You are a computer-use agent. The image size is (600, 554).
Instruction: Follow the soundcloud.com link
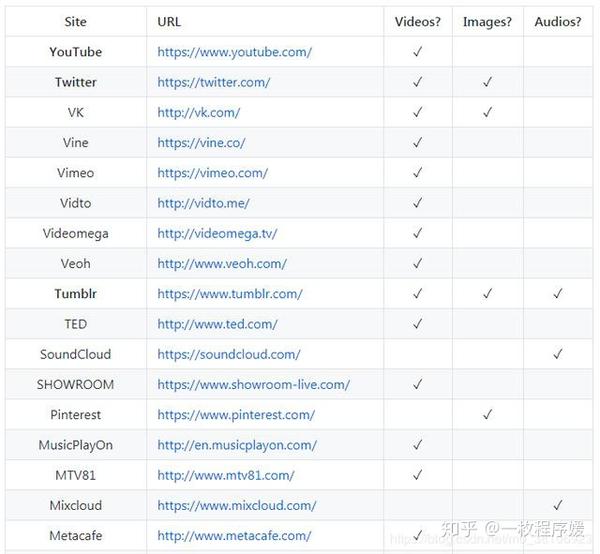click(x=229, y=354)
